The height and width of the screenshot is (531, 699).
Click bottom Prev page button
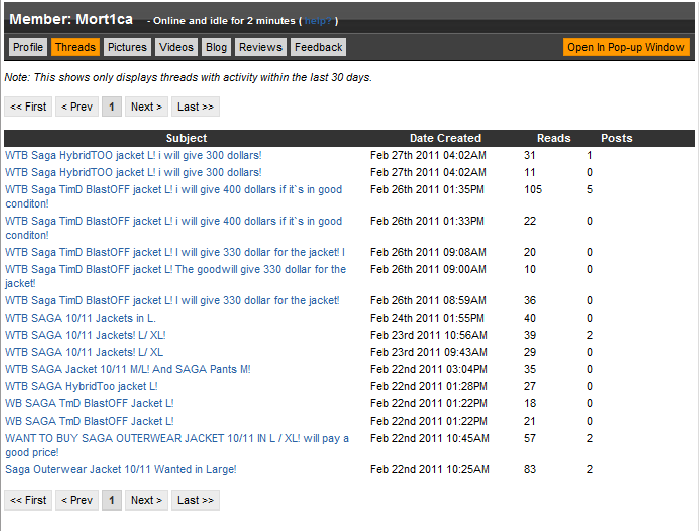tap(76, 500)
